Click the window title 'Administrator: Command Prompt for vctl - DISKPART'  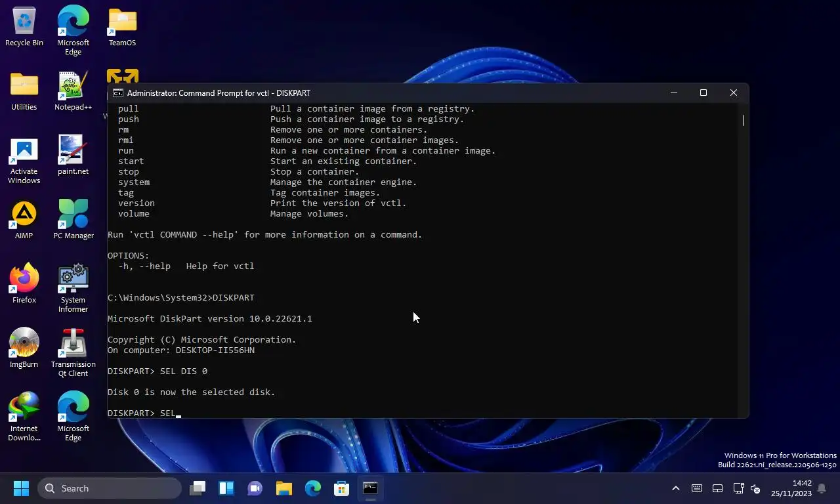(x=219, y=93)
